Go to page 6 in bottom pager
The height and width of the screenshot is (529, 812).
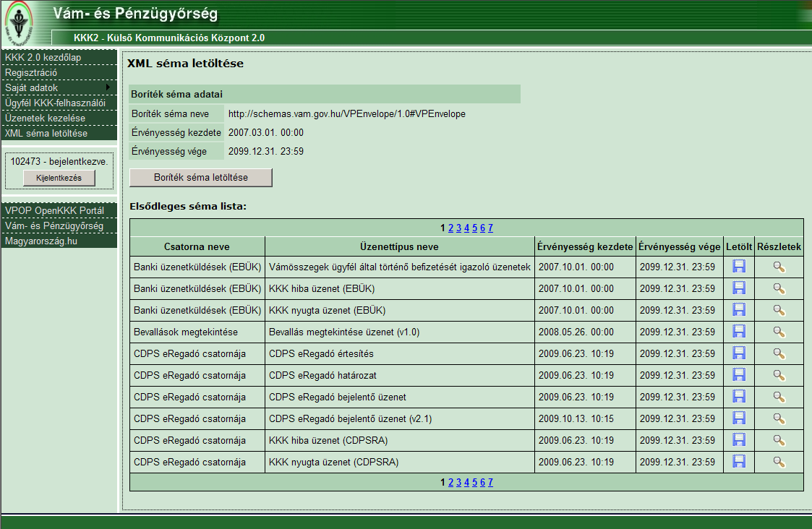482,483
